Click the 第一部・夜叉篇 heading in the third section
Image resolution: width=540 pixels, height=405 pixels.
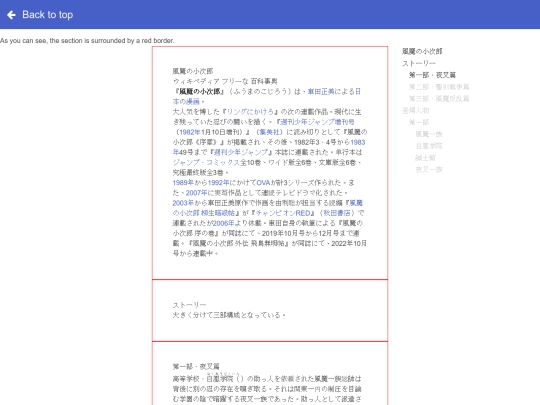coord(196,366)
